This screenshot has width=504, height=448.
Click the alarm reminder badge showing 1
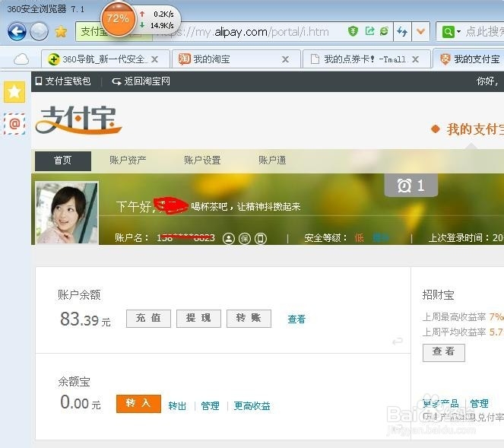[411, 186]
